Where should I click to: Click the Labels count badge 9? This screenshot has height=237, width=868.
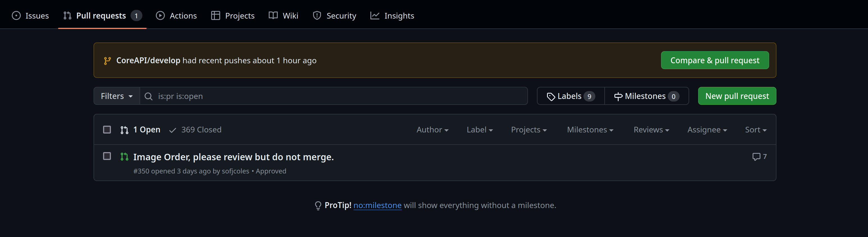(x=589, y=96)
